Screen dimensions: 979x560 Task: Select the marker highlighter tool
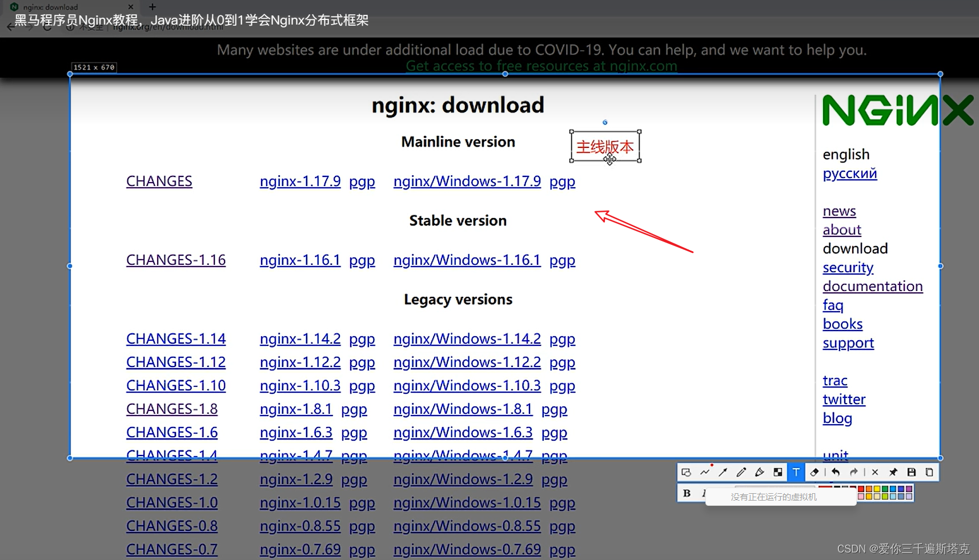[760, 472]
